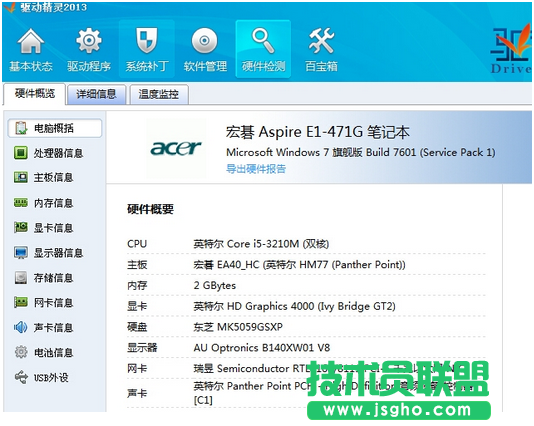534x426 pixels.
Task: Click the 宏碁 Aspire E1-471G 笔记本 title
Action: [x=317, y=132]
